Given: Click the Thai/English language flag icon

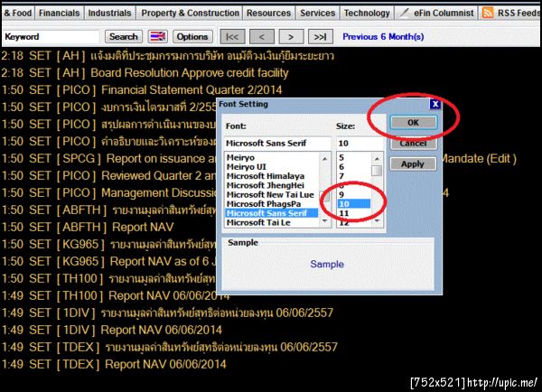Looking at the screenshot, I should pyautogui.click(x=157, y=36).
